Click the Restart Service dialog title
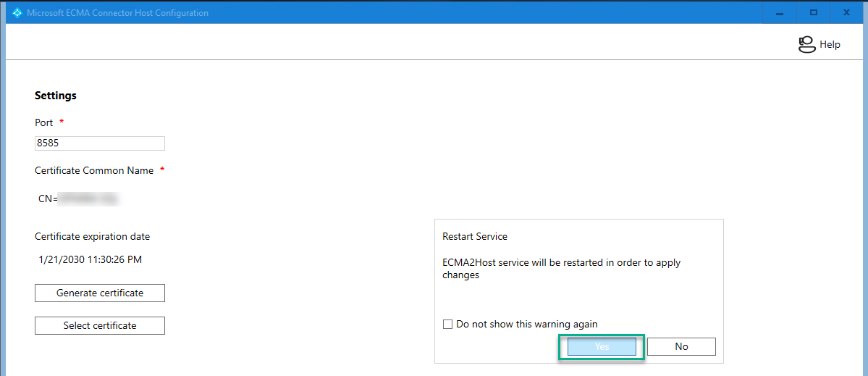The image size is (868, 376). tap(475, 237)
